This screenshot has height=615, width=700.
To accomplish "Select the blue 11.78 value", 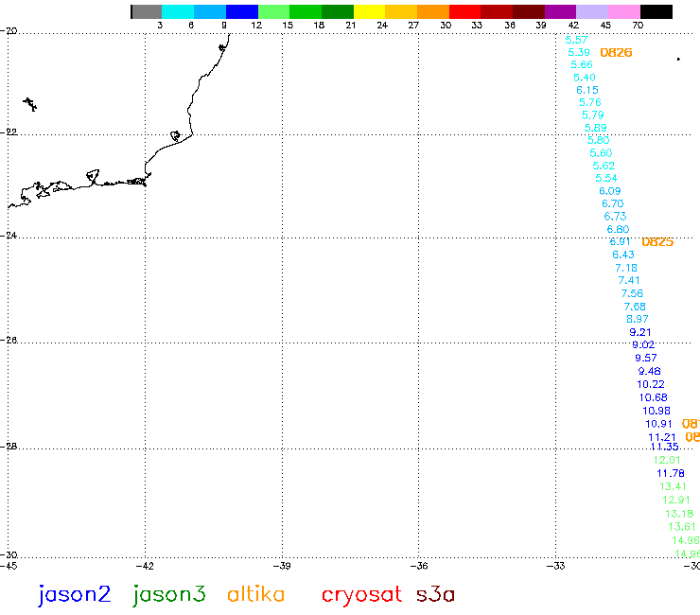I will point(671,473).
